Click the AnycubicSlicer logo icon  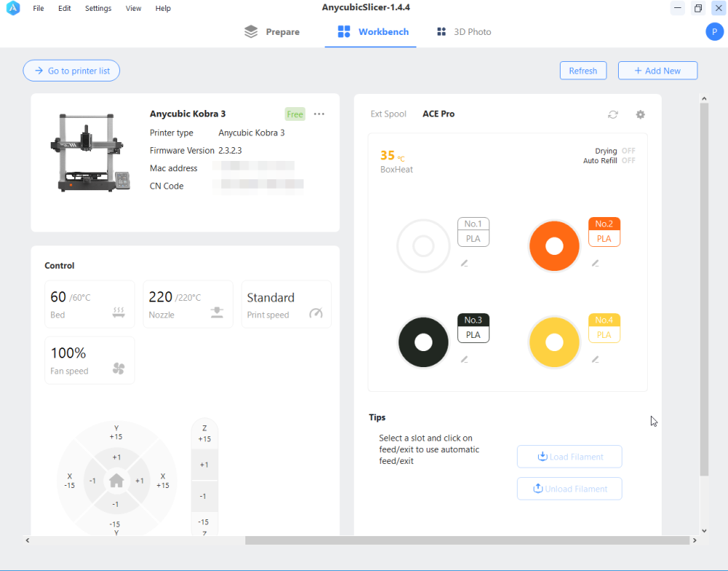click(13, 8)
